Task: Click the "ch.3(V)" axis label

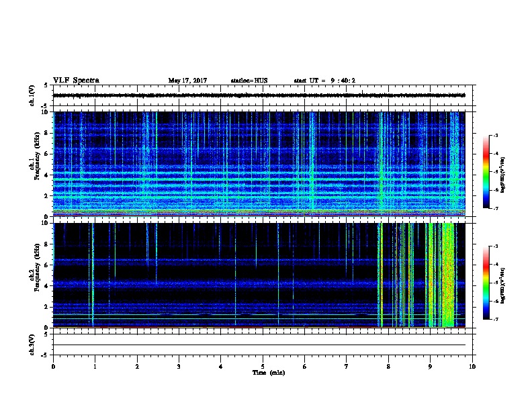Action: point(32,345)
